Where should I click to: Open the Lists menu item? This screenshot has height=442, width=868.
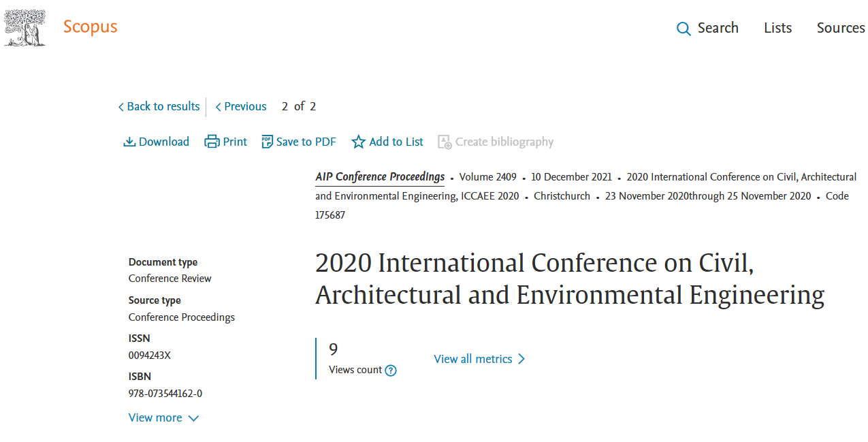pos(777,28)
